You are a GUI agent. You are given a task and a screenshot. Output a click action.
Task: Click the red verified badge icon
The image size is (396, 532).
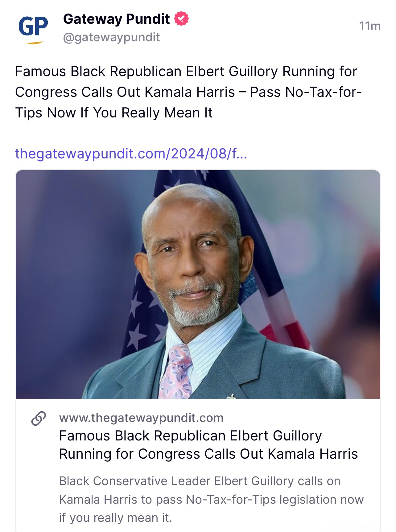point(181,19)
